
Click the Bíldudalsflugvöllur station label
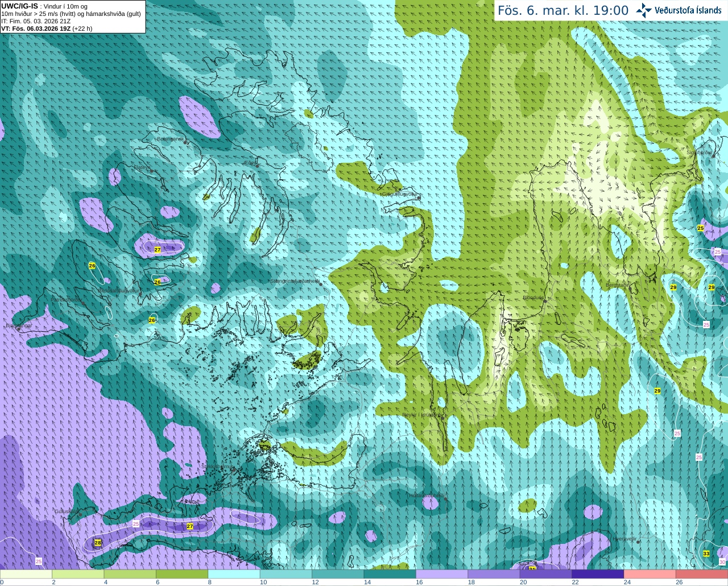coord(119,290)
